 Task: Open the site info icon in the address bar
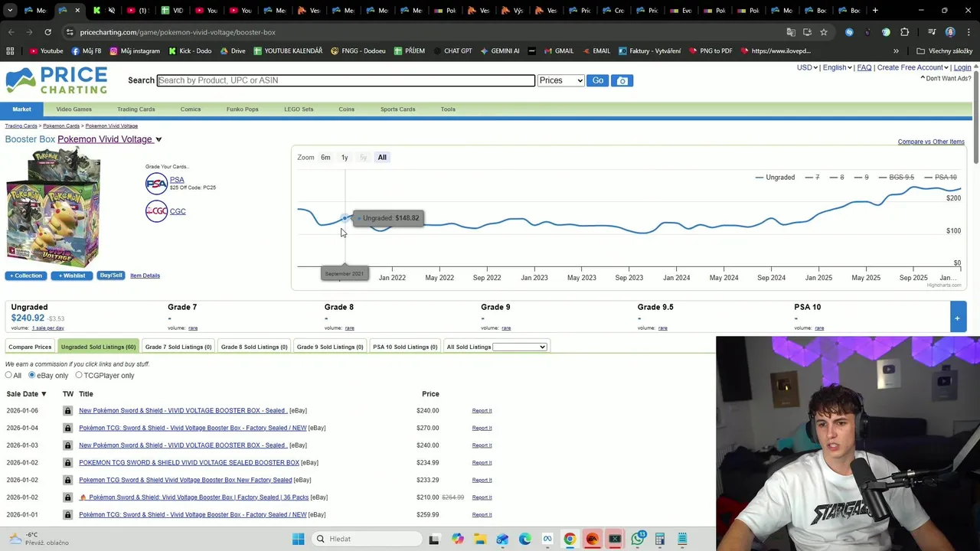pos(70,32)
